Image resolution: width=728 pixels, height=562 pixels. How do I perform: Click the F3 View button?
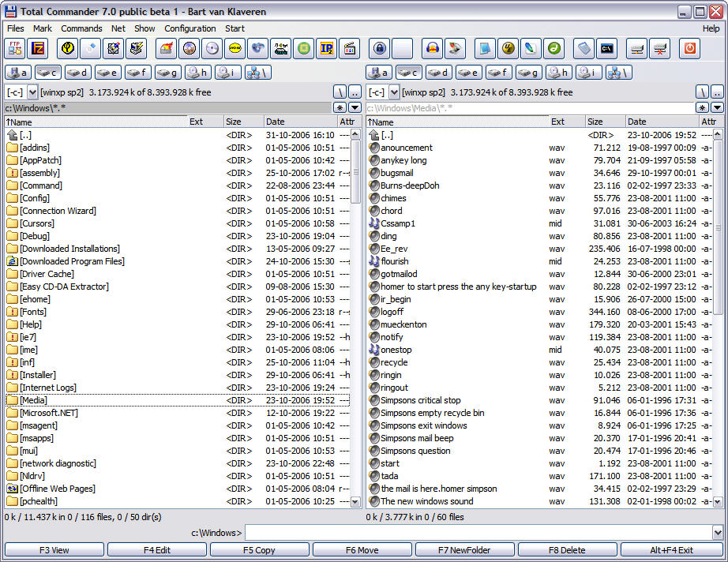click(54, 550)
